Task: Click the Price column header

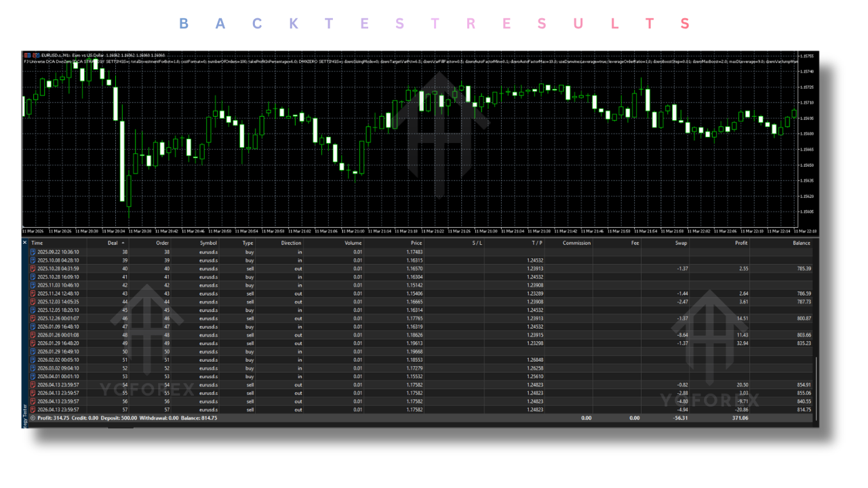Action: pos(416,243)
